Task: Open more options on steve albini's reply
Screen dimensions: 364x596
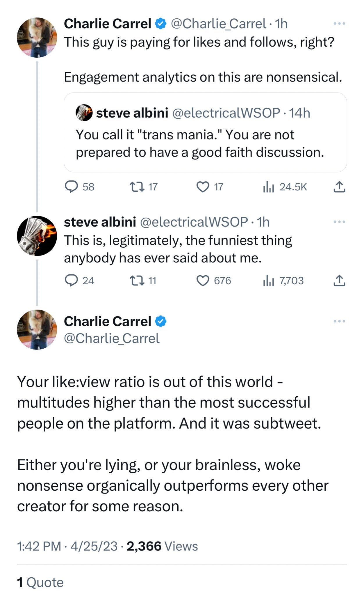Action: click(339, 222)
